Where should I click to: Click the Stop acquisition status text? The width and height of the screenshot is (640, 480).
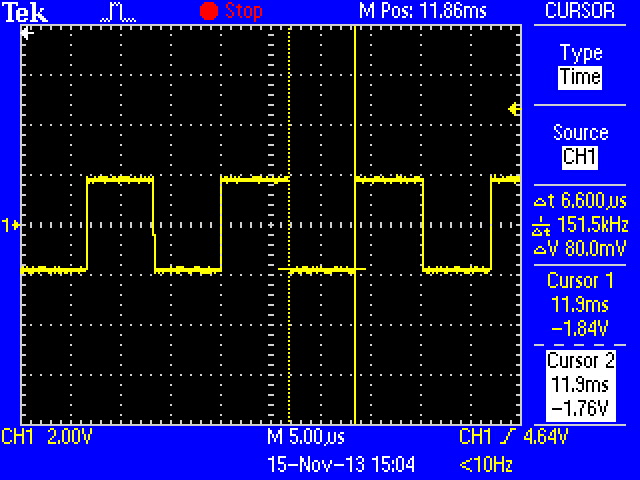click(x=244, y=11)
